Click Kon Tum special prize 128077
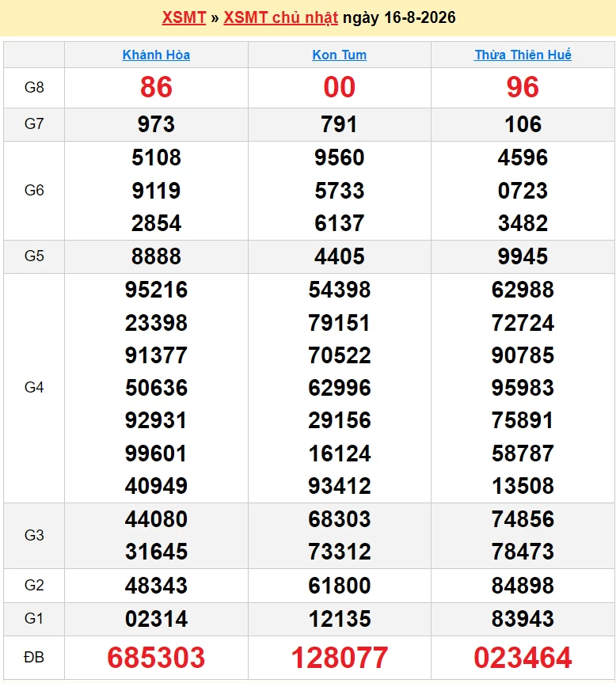The height and width of the screenshot is (683, 616). point(340,658)
